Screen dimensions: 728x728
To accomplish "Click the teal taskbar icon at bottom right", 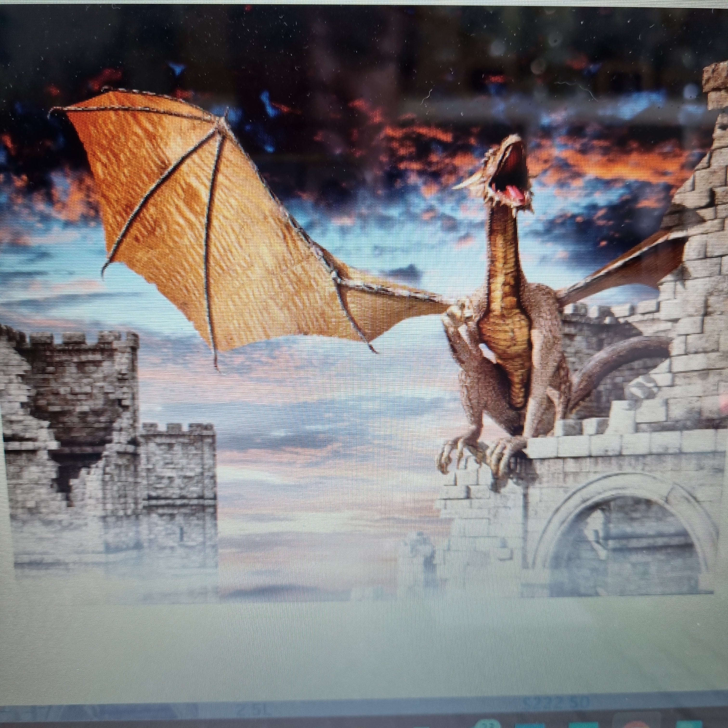I will 689,725.
